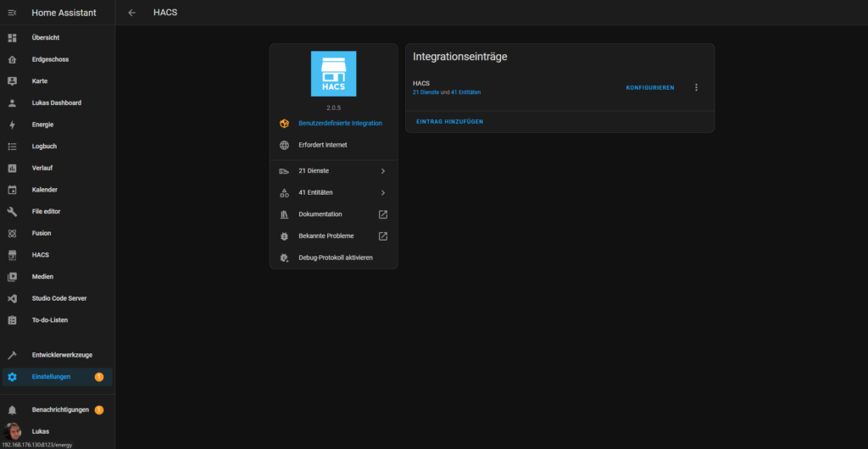Click the Erdgeschoss house icon
Screen dimensions: 868x449
coord(12,59)
